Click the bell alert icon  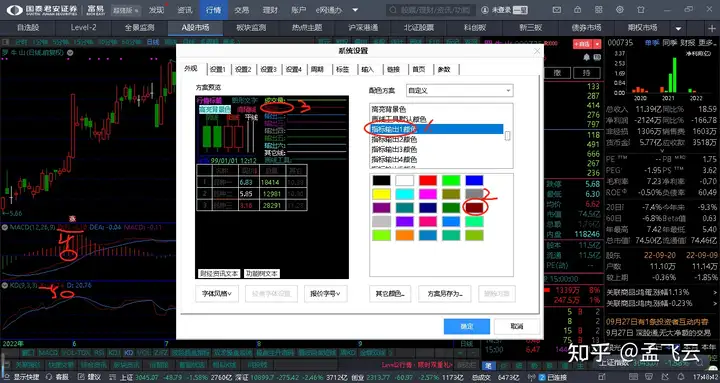(x=586, y=57)
